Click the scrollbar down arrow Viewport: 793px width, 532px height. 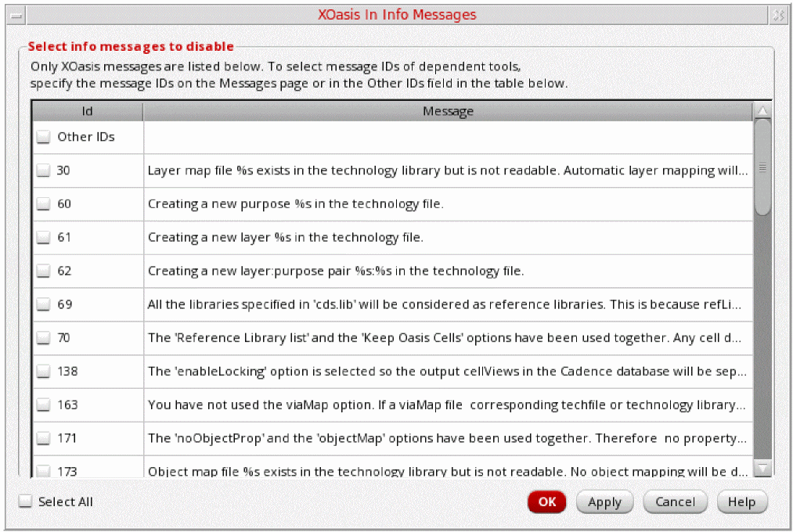click(762, 468)
